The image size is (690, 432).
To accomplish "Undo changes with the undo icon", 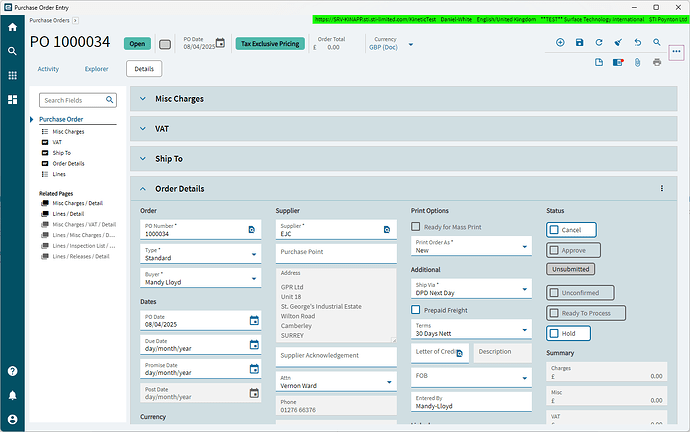I will coord(638,42).
